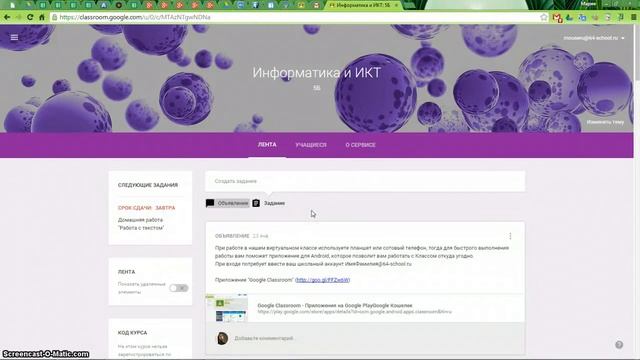The image size is (640, 360).
Task: Click the 'ОБЪЯВЛЕНИЕ' post header label
Action: pos(232,236)
